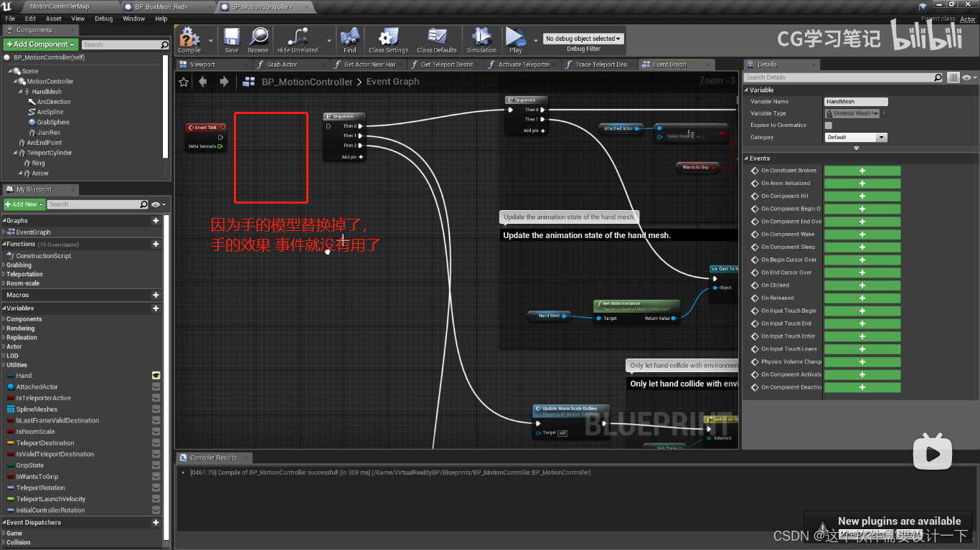Image resolution: width=980 pixels, height=550 pixels.
Task: Add new macro with plus icon
Action: [x=156, y=295]
